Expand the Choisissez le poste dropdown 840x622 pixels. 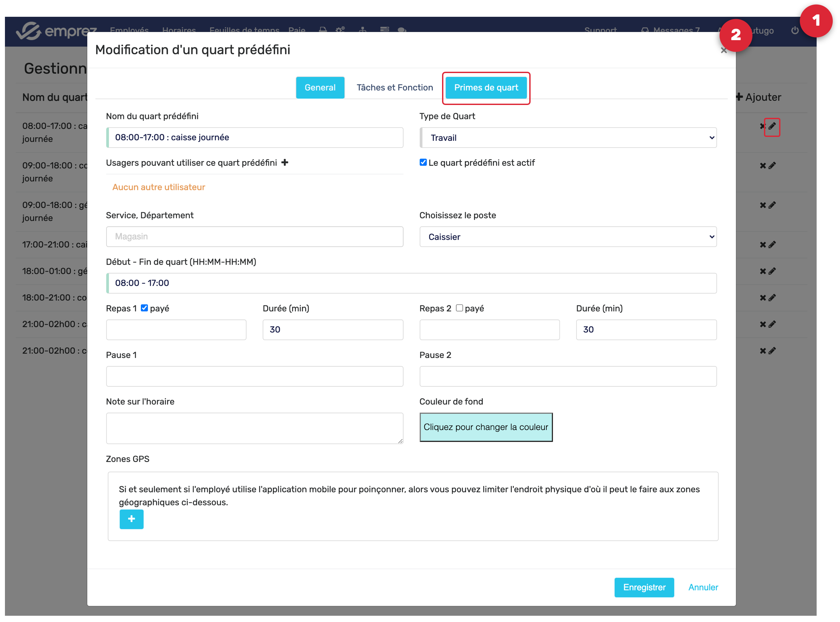[x=568, y=237]
